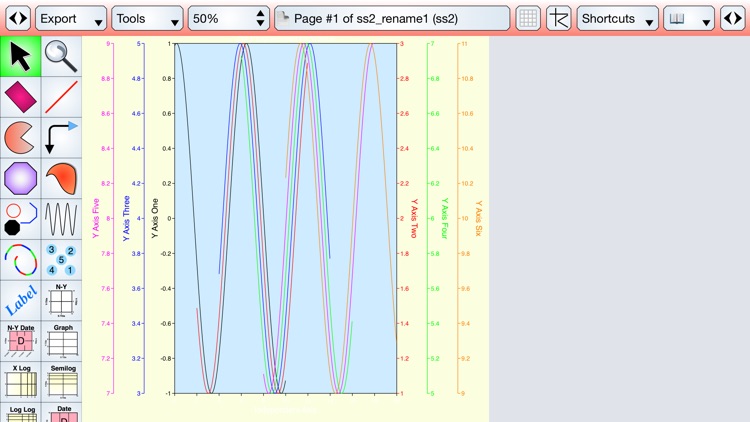Select the magnifying glass zoom tool

click(62, 56)
